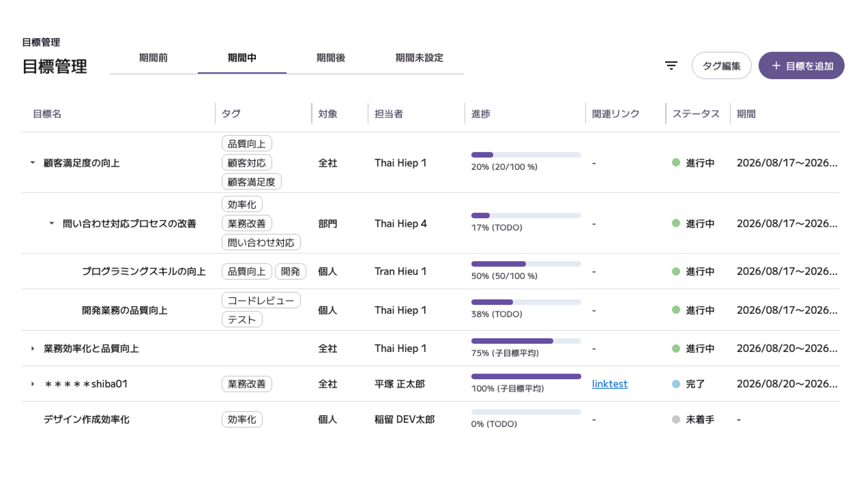Open the linktest link
The width and height of the screenshot is (863, 504).
(610, 384)
